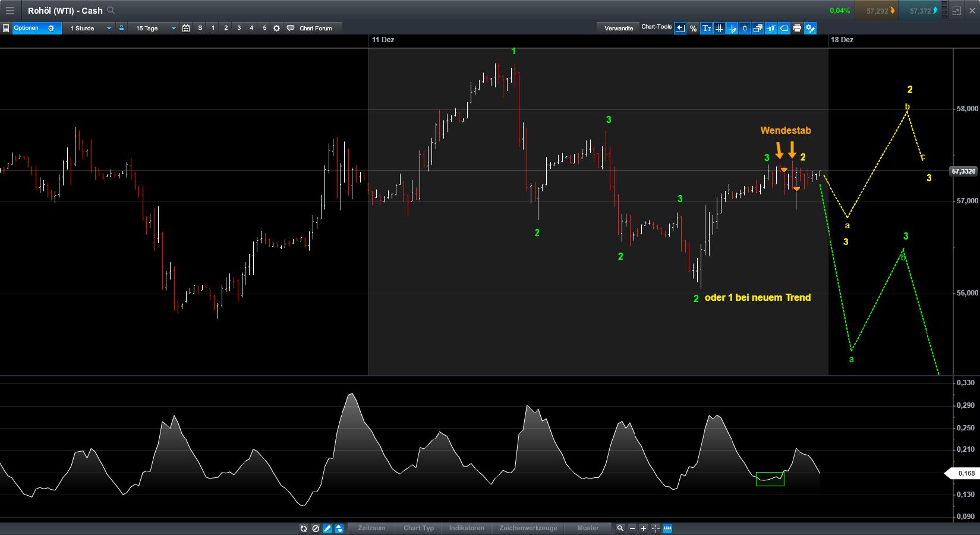
Task: Toggle the drawing pen mode in bottom toolbar
Action: pyautogui.click(x=327, y=528)
